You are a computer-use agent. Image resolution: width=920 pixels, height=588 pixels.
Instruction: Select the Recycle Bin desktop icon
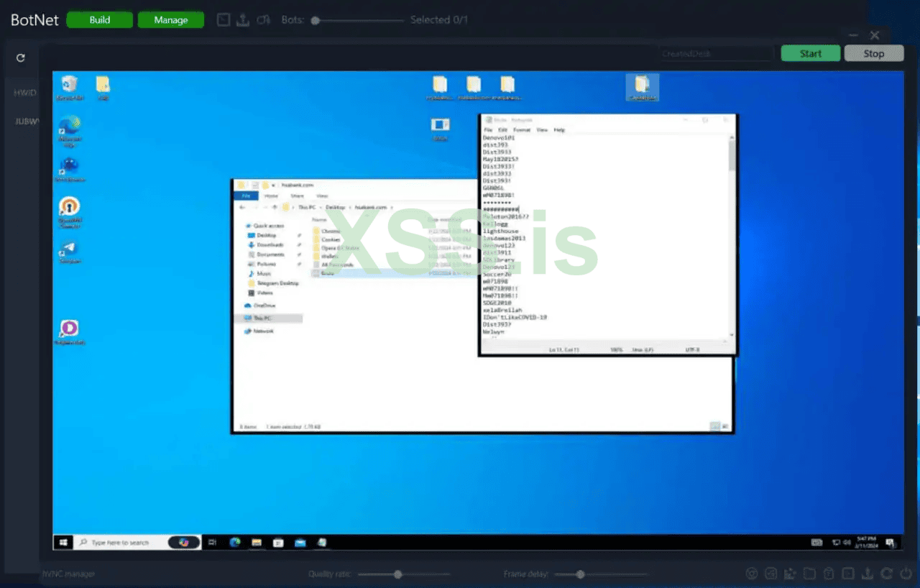(70, 88)
